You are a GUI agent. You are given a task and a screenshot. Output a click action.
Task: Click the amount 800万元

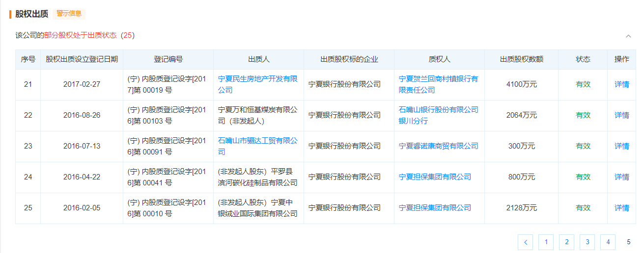[522, 177]
